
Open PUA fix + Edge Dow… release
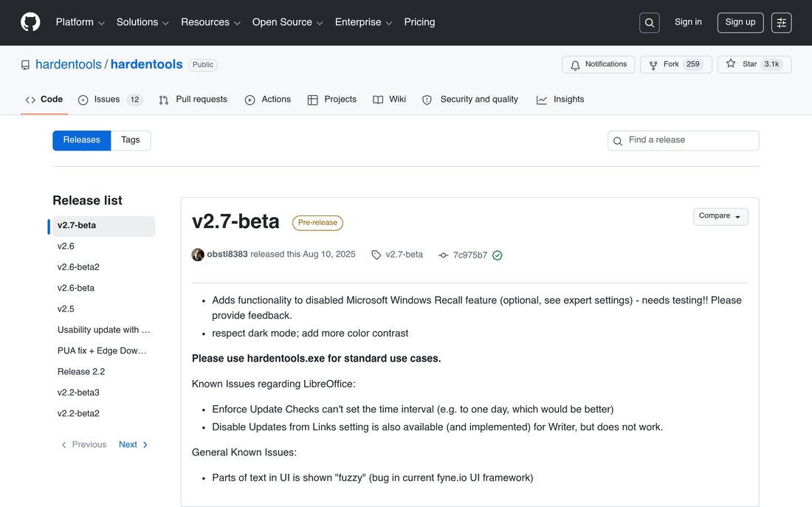pos(103,351)
